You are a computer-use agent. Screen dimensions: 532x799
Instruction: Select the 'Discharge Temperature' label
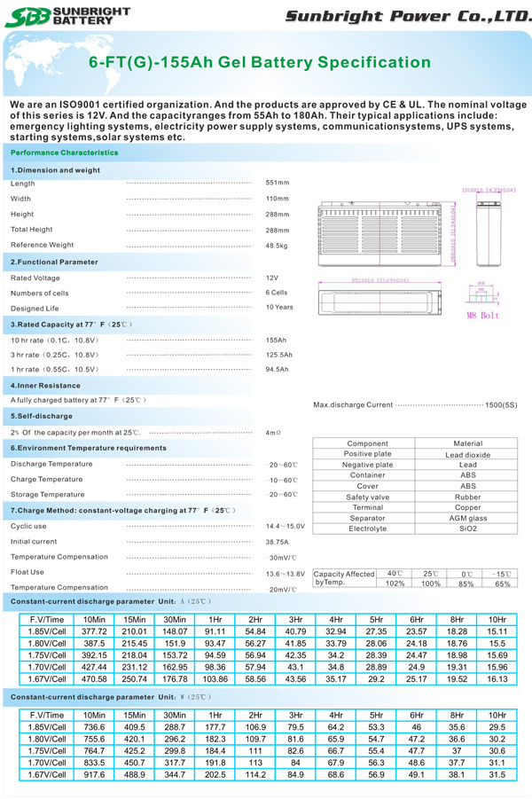click(x=51, y=464)
